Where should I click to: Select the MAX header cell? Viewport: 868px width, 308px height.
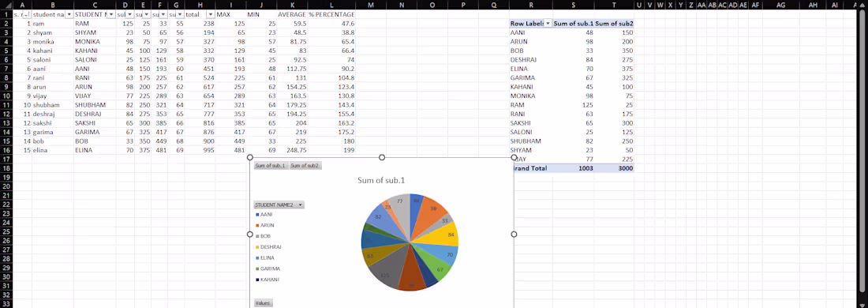click(231, 14)
